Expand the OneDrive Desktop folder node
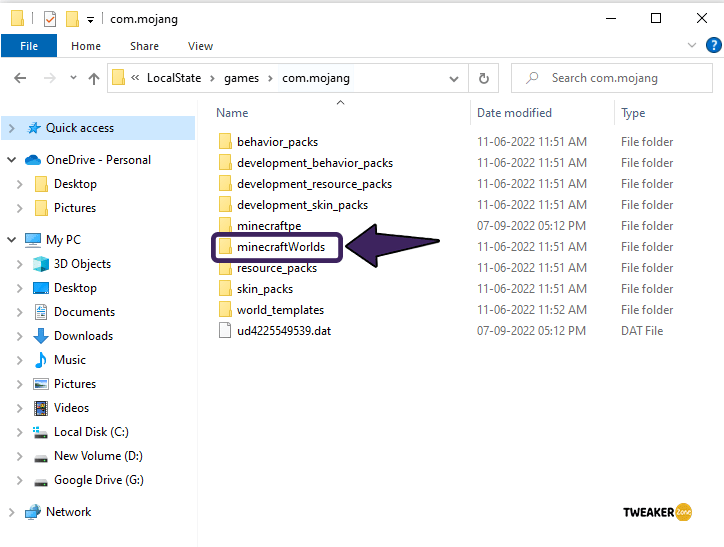Image resolution: width=724 pixels, height=547 pixels. coord(19,184)
